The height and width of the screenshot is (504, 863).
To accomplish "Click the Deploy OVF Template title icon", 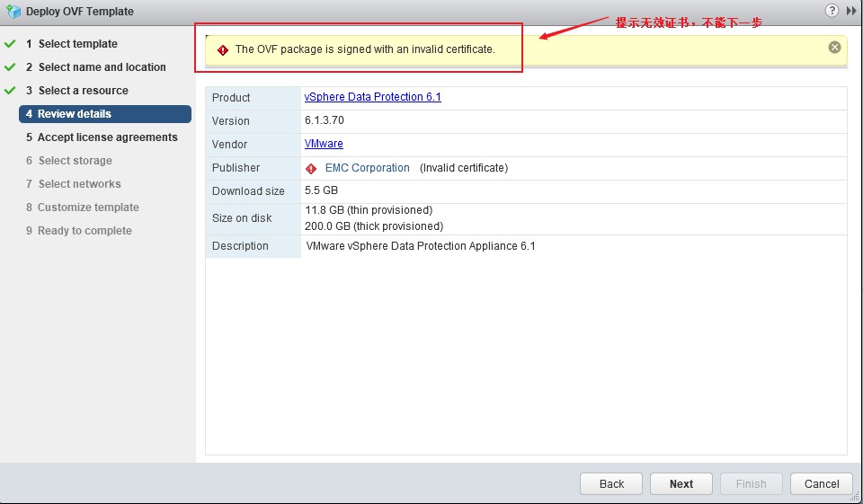I will point(13,11).
